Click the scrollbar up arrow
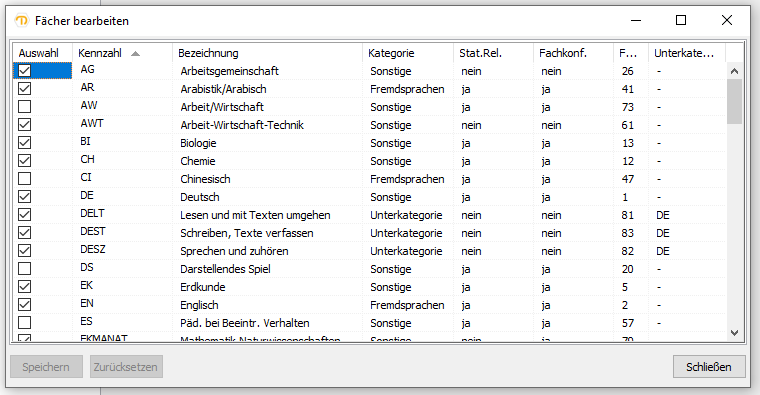760x395 pixels. tap(734, 71)
